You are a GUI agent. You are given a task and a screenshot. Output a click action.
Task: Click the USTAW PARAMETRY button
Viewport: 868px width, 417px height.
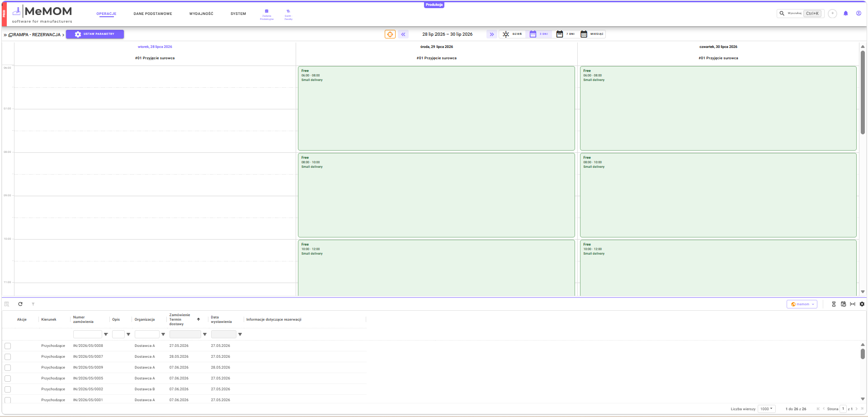coord(95,34)
